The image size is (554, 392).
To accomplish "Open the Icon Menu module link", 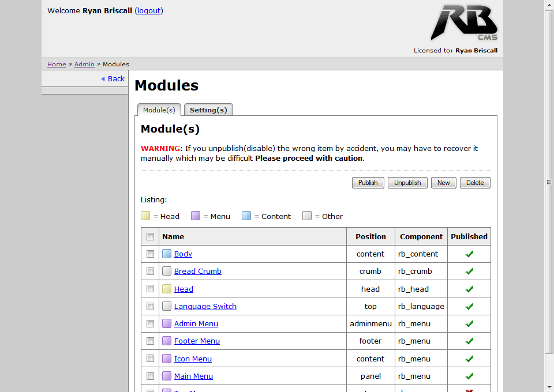I will click(193, 359).
